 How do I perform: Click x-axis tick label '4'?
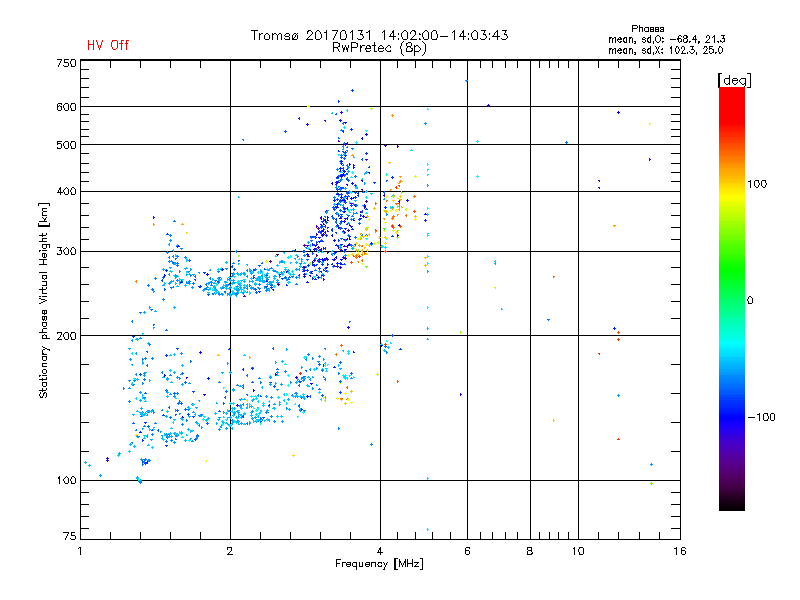380,551
